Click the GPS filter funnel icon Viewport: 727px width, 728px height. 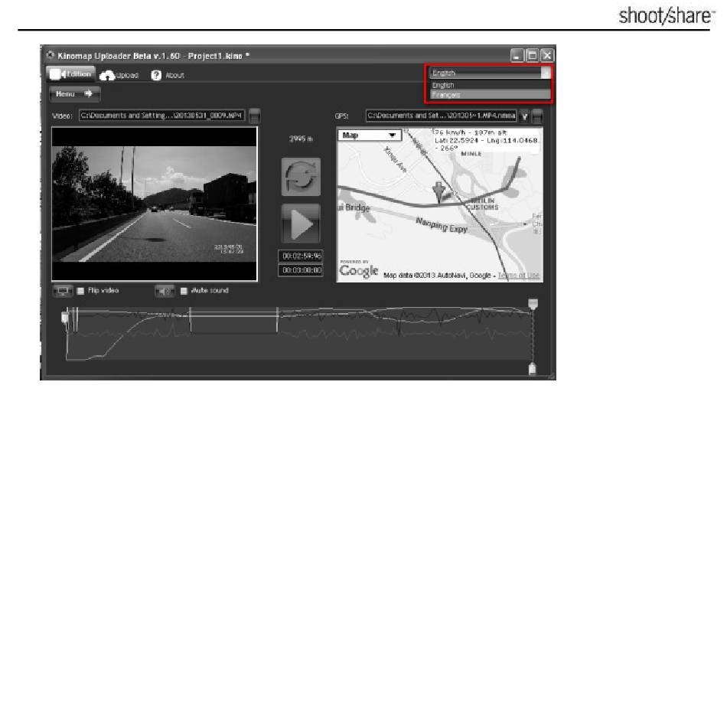pyautogui.click(x=525, y=116)
